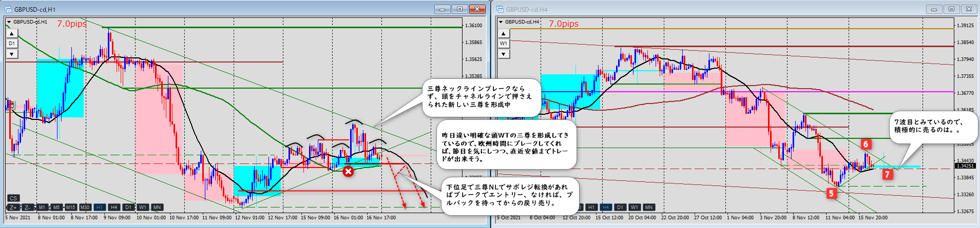980x228 pixels.
Task: Close the GBPUSD-cd,H1 chart window
Action: point(477,9)
